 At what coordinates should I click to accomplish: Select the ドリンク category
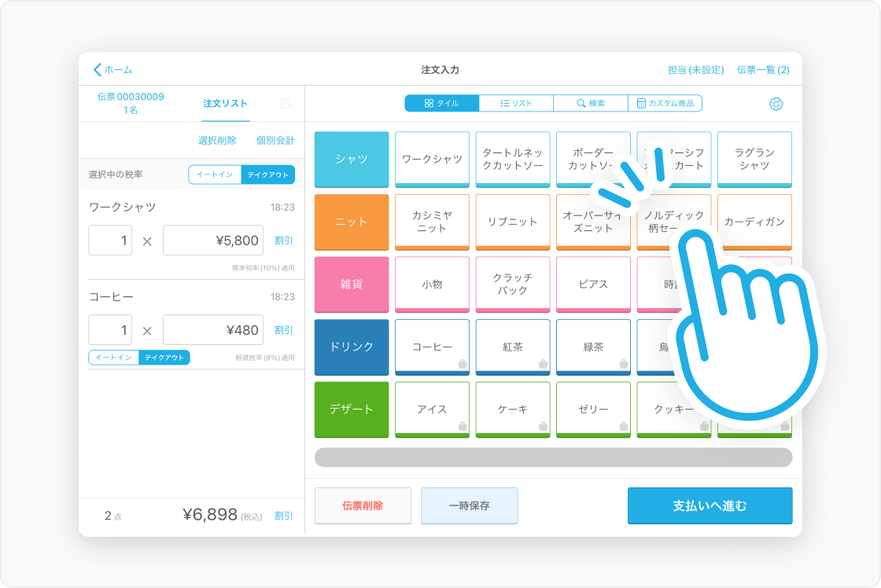[352, 347]
